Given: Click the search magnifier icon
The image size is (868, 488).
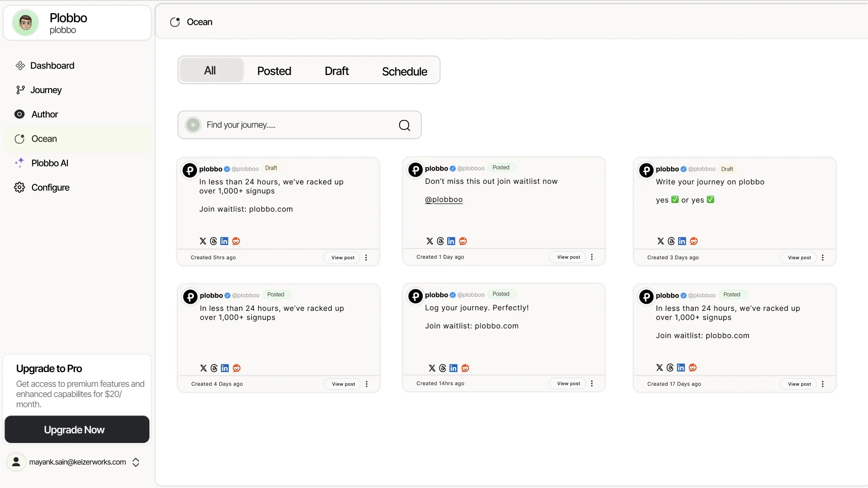Looking at the screenshot, I should pos(405,125).
